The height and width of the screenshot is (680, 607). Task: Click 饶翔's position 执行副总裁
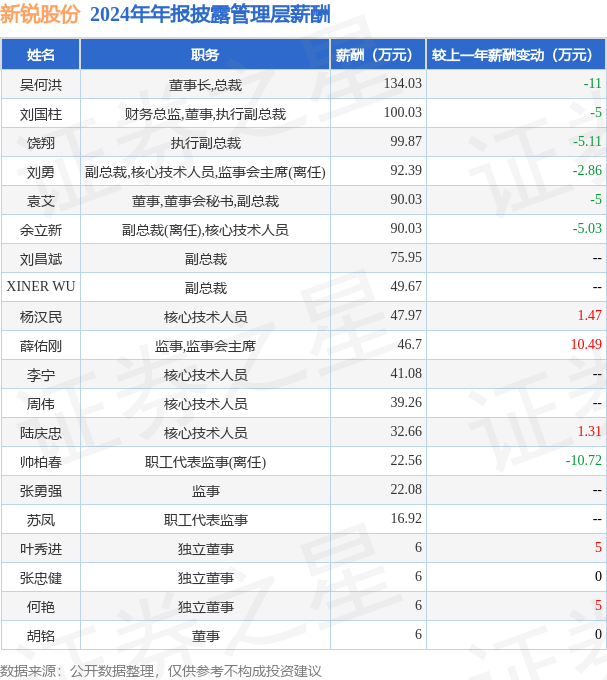205,143
